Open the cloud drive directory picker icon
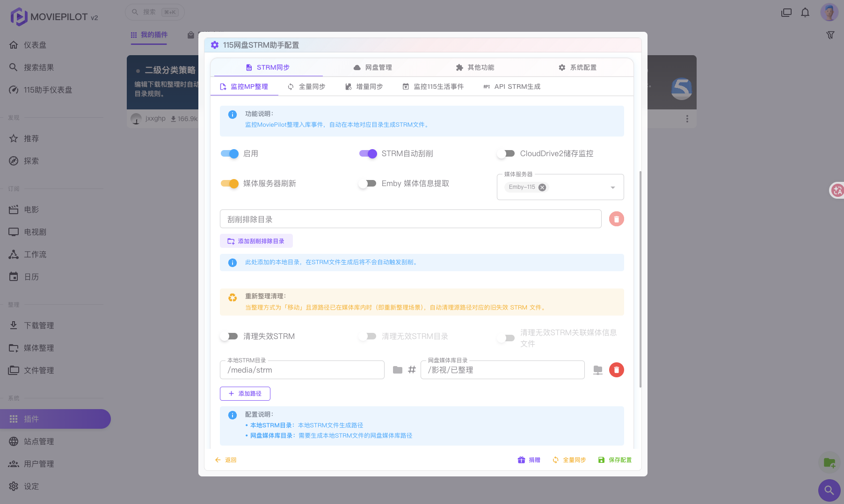This screenshot has height=504, width=844. 598,370
